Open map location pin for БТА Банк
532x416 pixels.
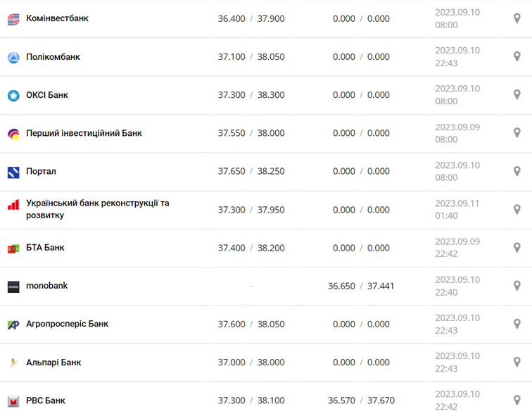[517, 248]
